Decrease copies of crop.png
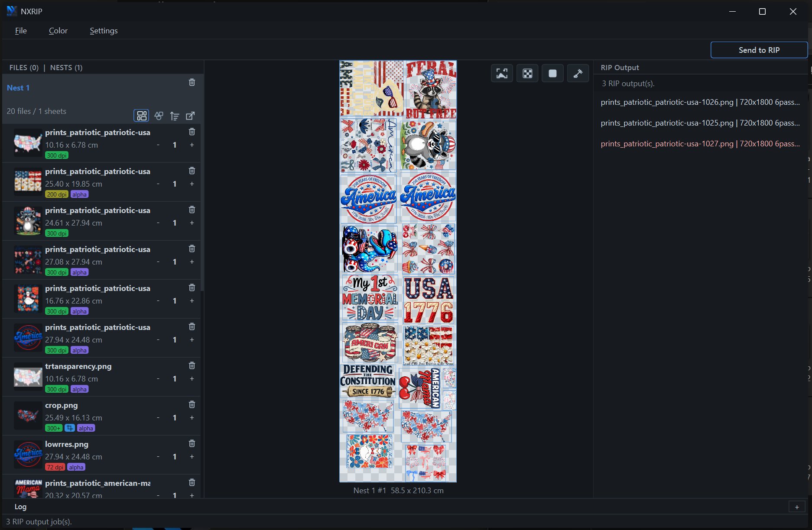812x530 pixels. point(158,418)
